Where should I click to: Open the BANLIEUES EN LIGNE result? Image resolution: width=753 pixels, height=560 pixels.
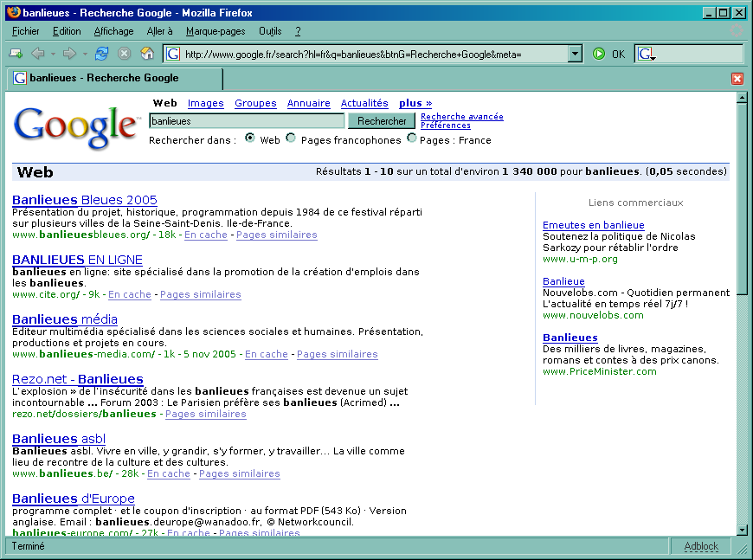click(x=77, y=260)
